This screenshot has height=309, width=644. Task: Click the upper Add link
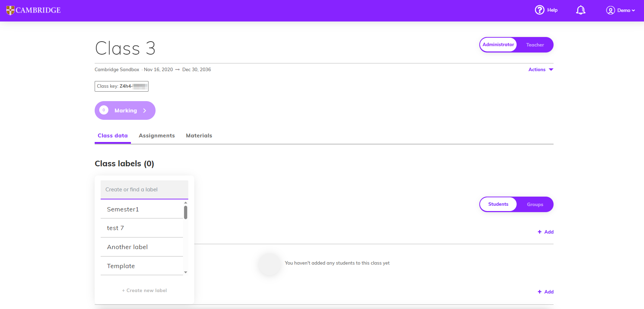coord(545,232)
